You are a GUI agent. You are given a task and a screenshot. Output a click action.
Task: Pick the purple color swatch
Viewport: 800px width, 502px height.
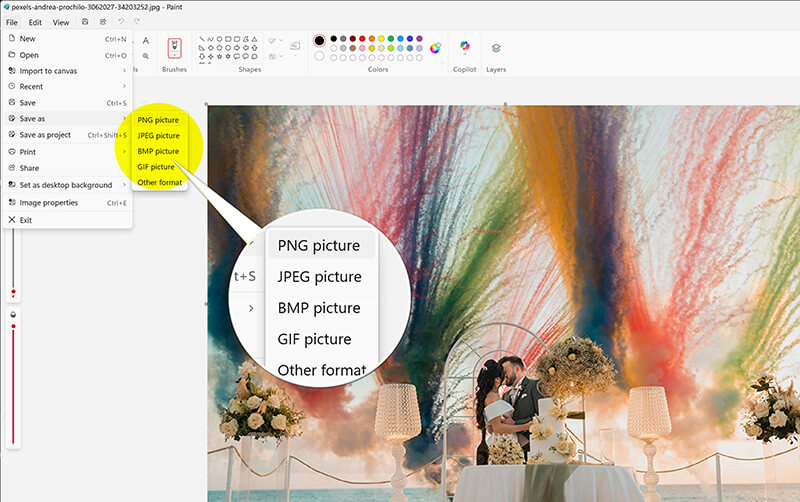[419, 38]
